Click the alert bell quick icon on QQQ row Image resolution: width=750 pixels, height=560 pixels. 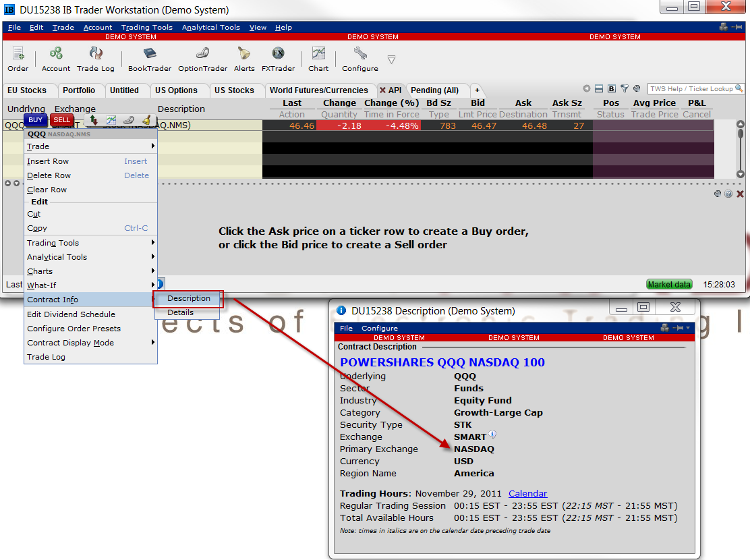(146, 120)
